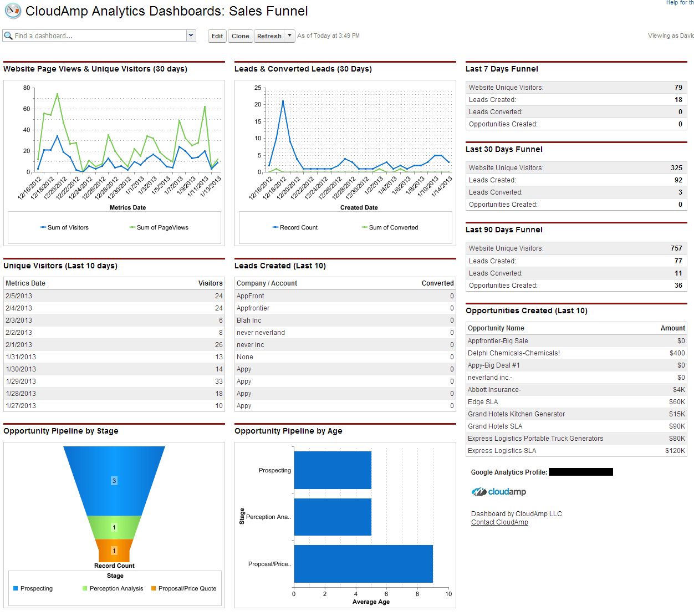Click the cloudamp logo above Contact CloudAmp
The height and width of the screenshot is (616, 694).
(498, 491)
